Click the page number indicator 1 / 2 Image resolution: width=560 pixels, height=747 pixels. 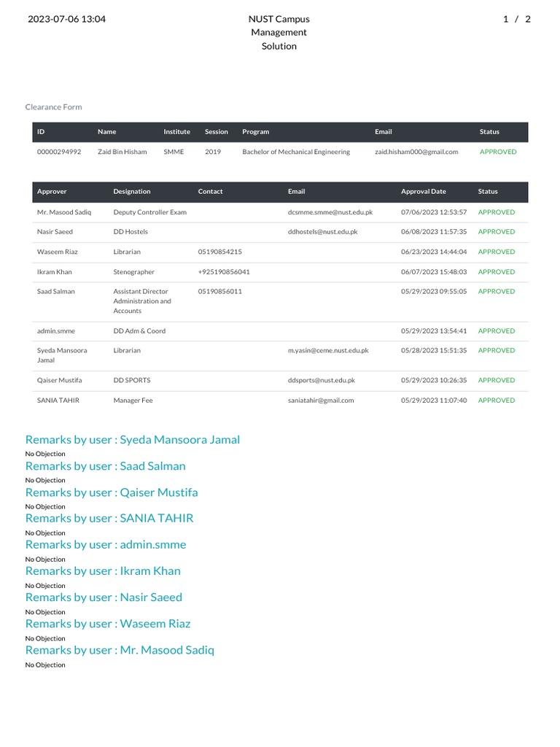[517, 20]
